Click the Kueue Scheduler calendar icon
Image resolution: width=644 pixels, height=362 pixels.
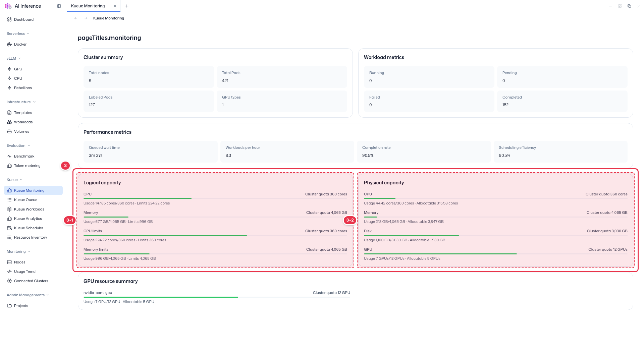pos(9,228)
